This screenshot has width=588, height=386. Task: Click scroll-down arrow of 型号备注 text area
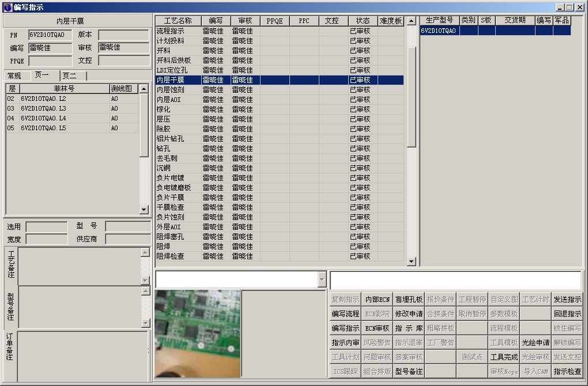[145, 323]
